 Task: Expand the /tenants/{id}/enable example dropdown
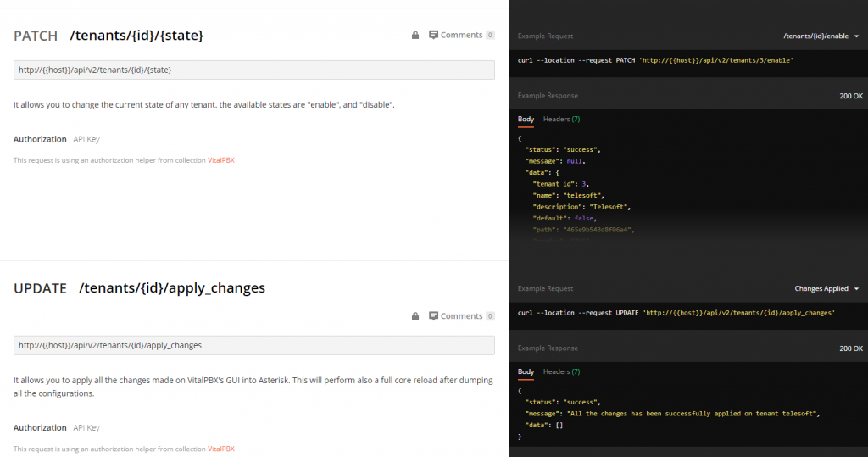[x=821, y=36]
